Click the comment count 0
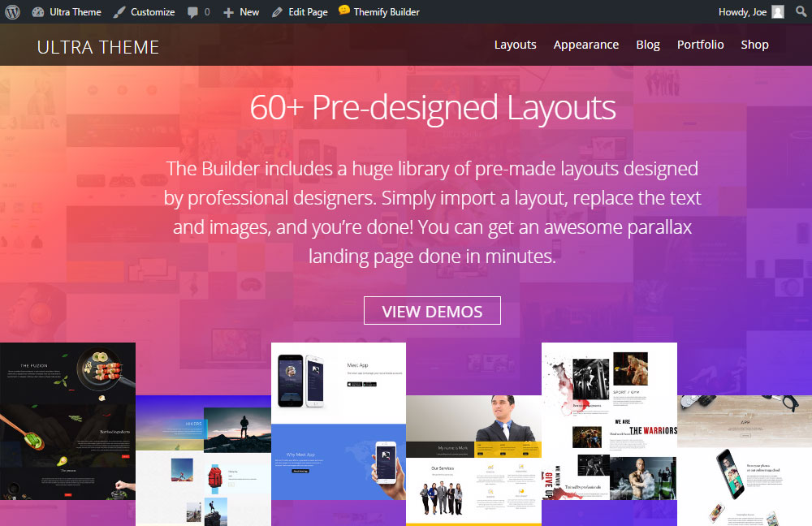This screenshot has height=526, width=812. pos(207,12)
